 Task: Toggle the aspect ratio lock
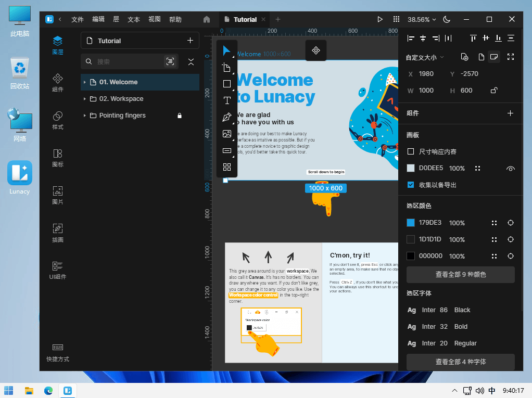tap(494, 90)
